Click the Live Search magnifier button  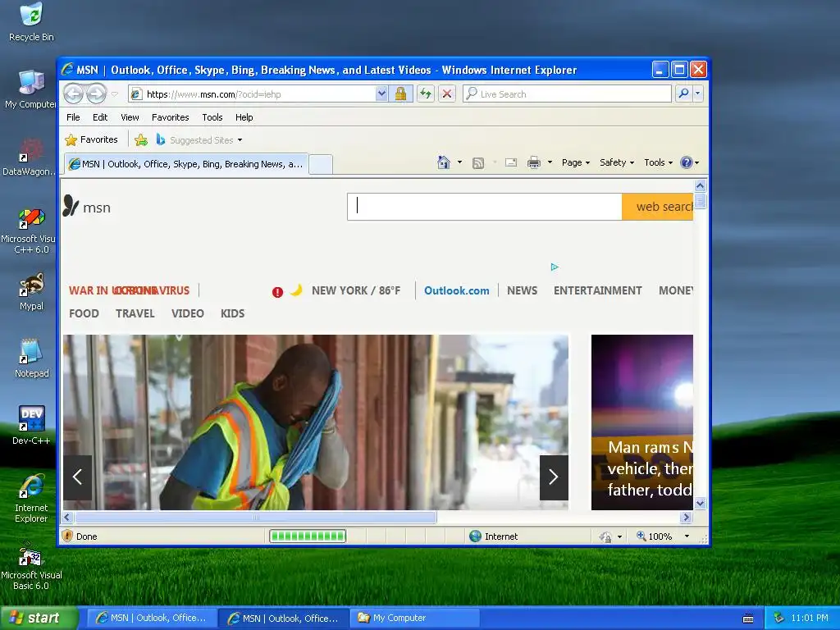pyautogui.click(x=683, y=94)
